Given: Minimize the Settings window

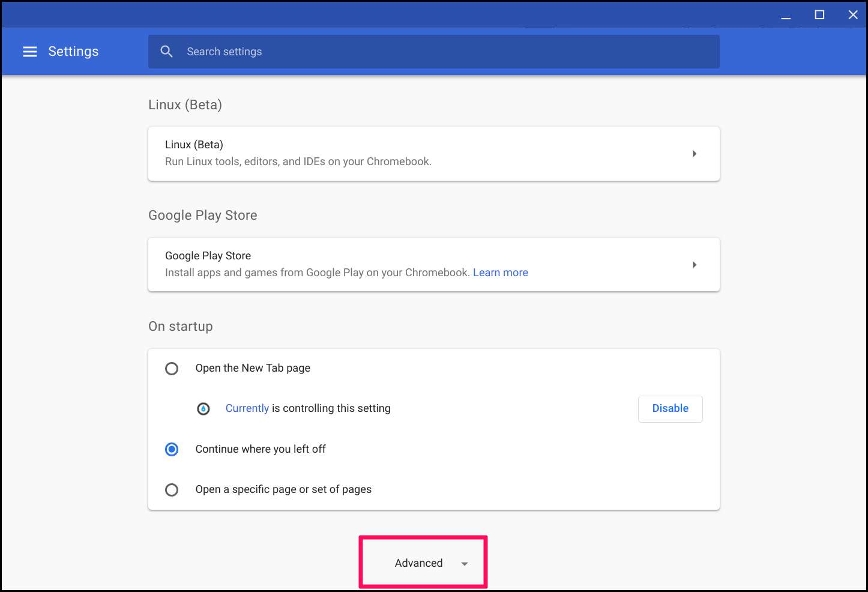Looking at the screenshot, I should click(786, 15).
